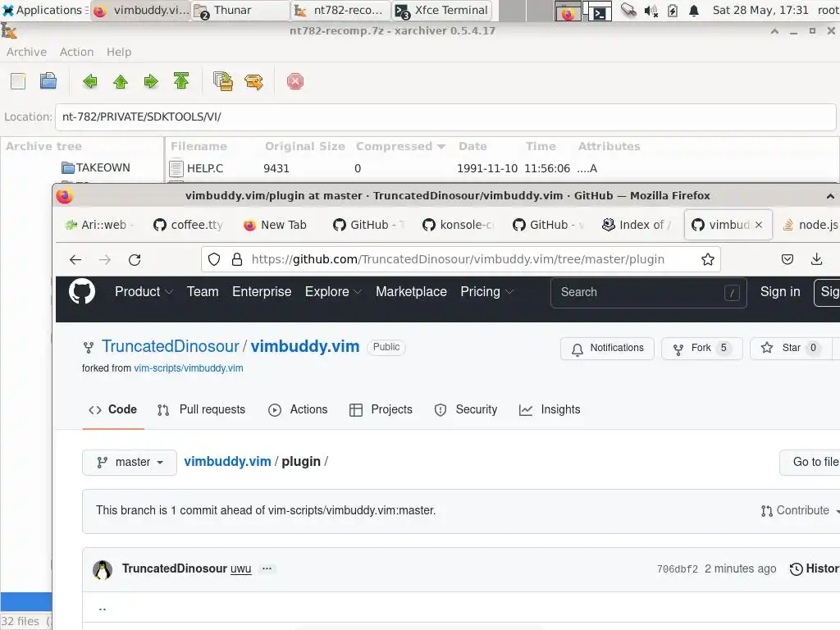Click the red Stop icon in xarchiver toolbar
Screen dimensions: 840x630
[x=295, y=81]
